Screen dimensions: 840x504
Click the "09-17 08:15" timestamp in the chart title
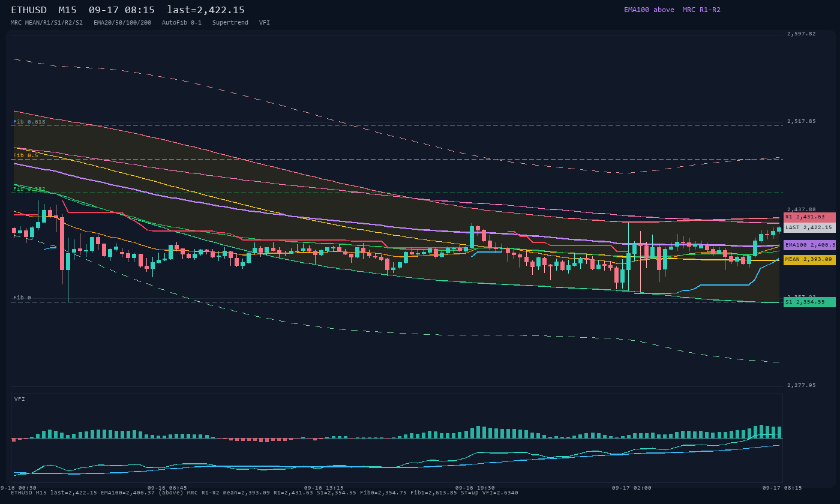coord(122,10)
